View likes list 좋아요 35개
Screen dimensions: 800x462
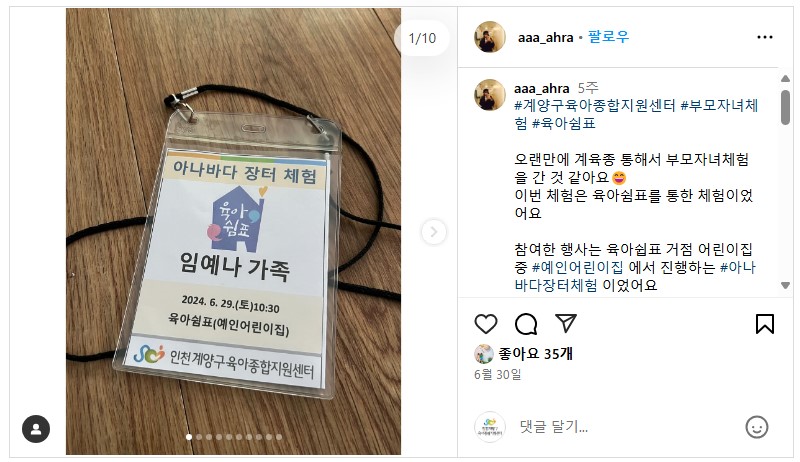coord(535,353)
